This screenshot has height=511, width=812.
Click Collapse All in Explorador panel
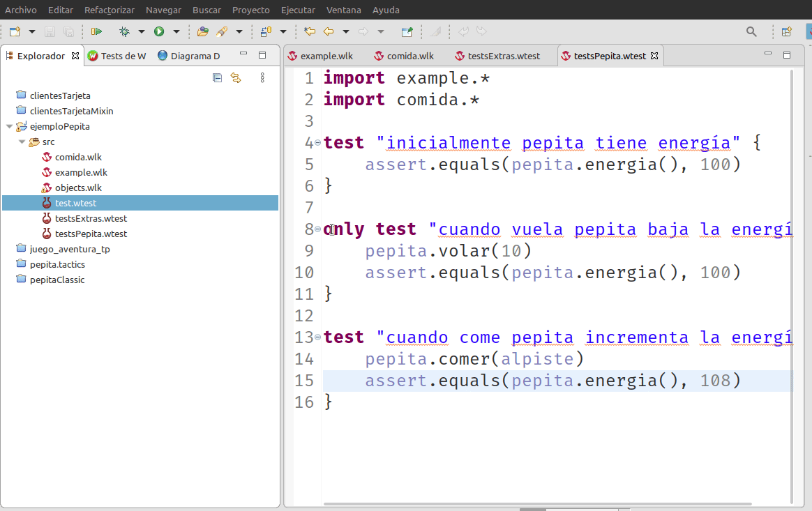tap(217, 78)
